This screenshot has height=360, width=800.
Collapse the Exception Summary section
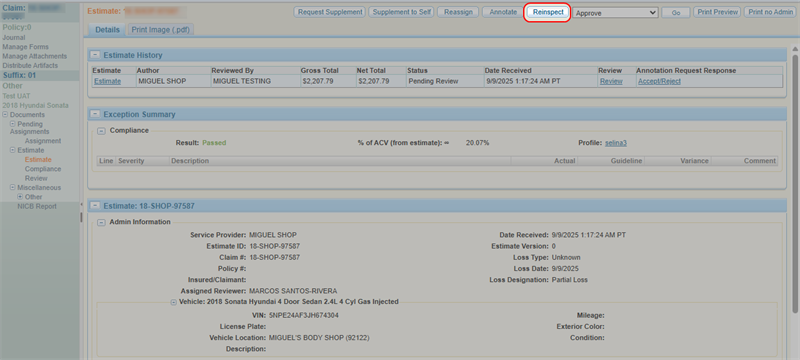95,114
